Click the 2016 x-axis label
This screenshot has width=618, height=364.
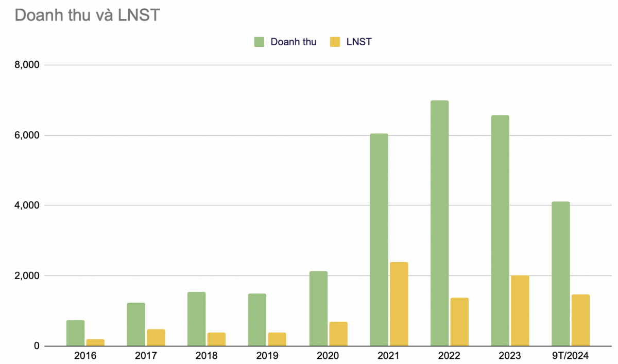pos(85,356)
